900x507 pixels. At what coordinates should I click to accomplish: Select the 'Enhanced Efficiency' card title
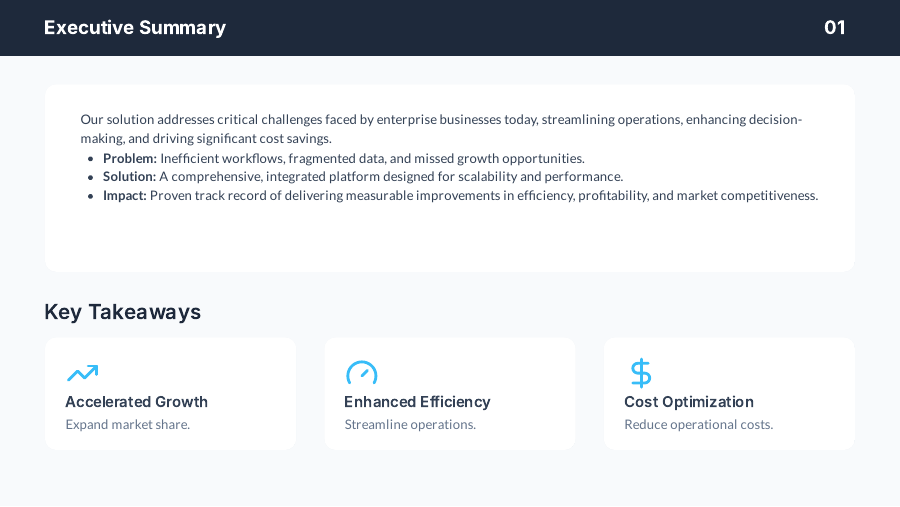coord(417,402)
